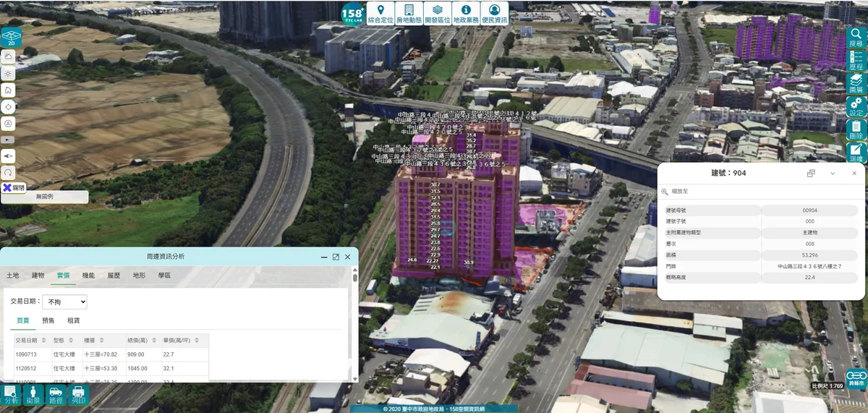Viewport: 868px width, 413px height.
Task: Click the 門牌 address value in building popup
Action: (x=810, y=266)
